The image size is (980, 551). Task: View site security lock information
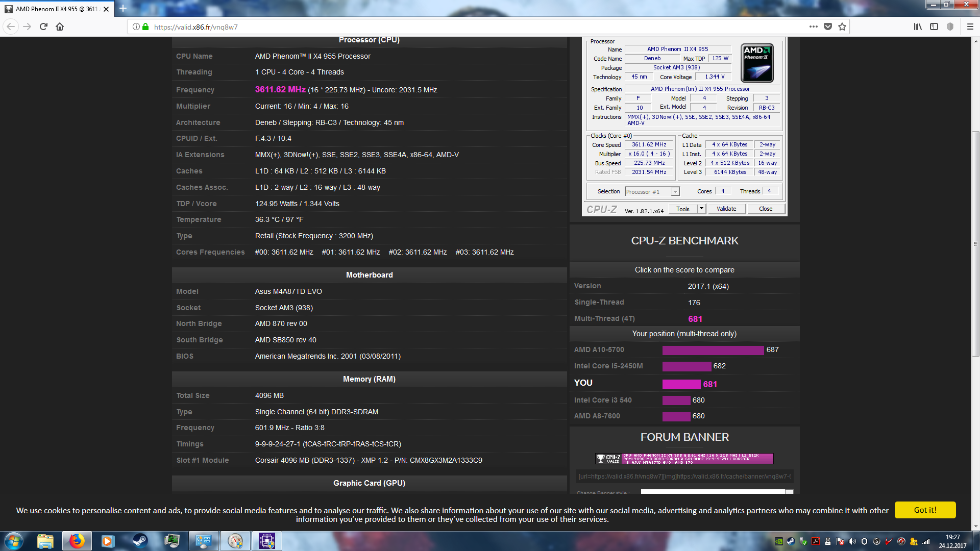pos(145,27)
